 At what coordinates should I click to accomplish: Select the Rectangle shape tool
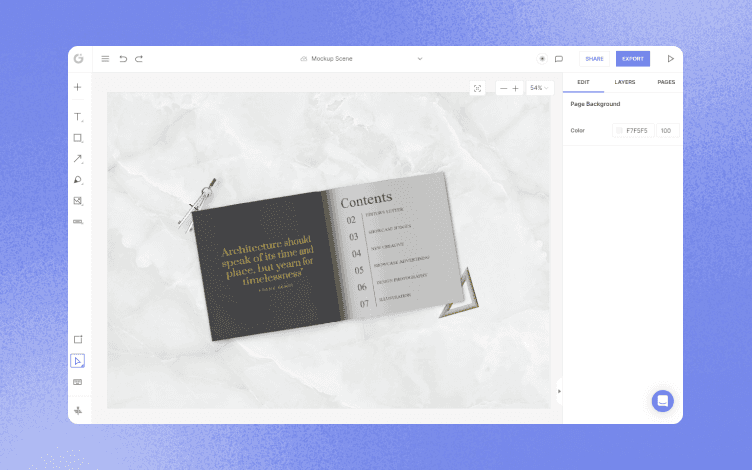[x=78, y=138]
